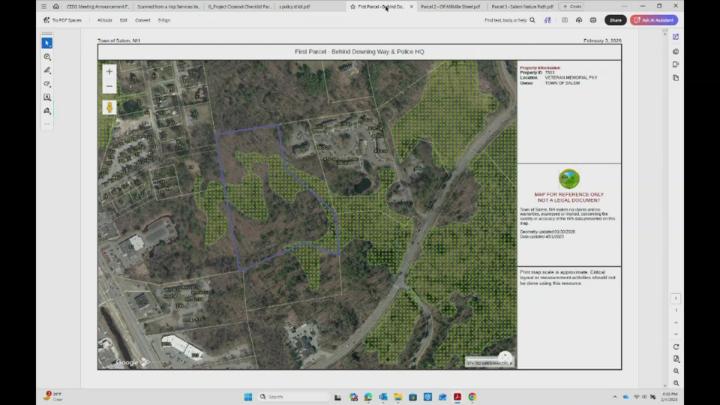
Task: Open the Edit menu
Action: pyautogui.click(x=123, y=20)
